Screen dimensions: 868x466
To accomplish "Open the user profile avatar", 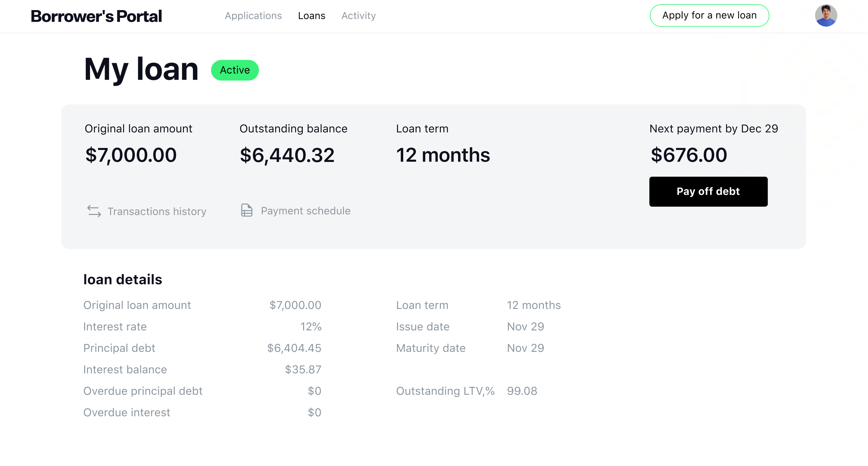I will pyautogui.click(x=826, y=15).
